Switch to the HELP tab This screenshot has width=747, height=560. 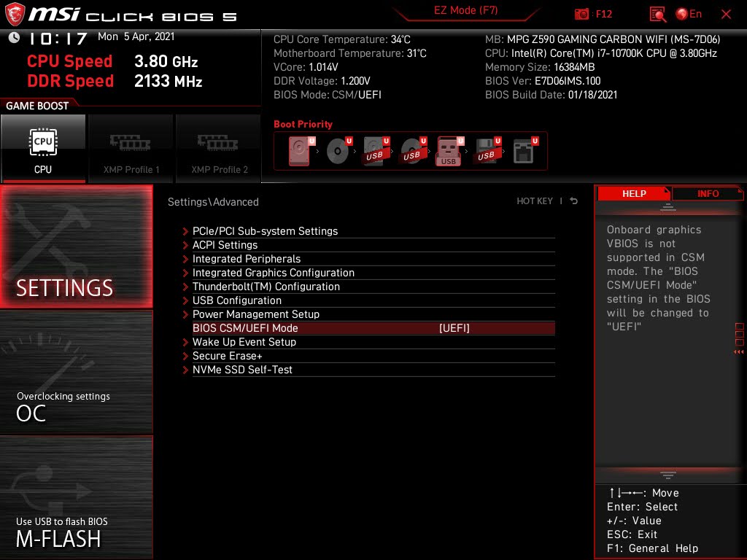tap(634, 194)
